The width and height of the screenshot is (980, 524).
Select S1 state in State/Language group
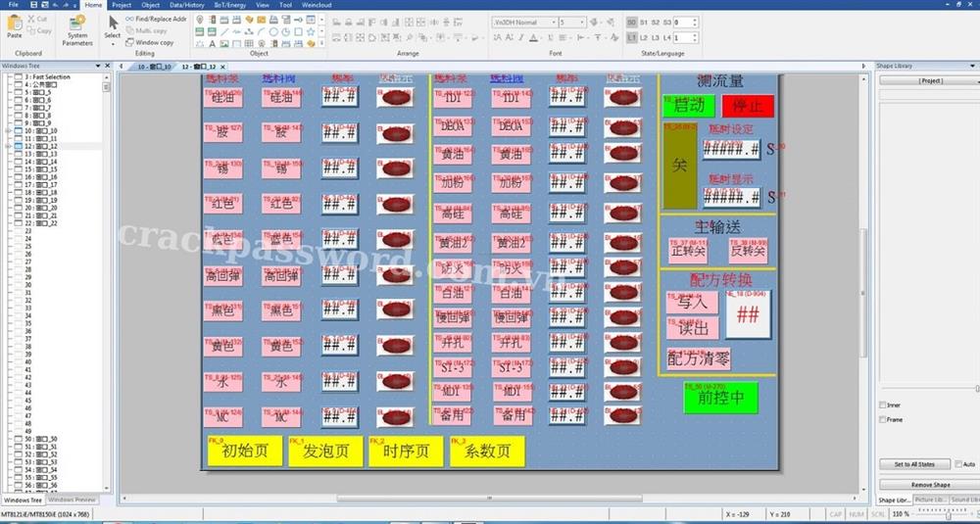pyautogui.click(x=644, y=22)
